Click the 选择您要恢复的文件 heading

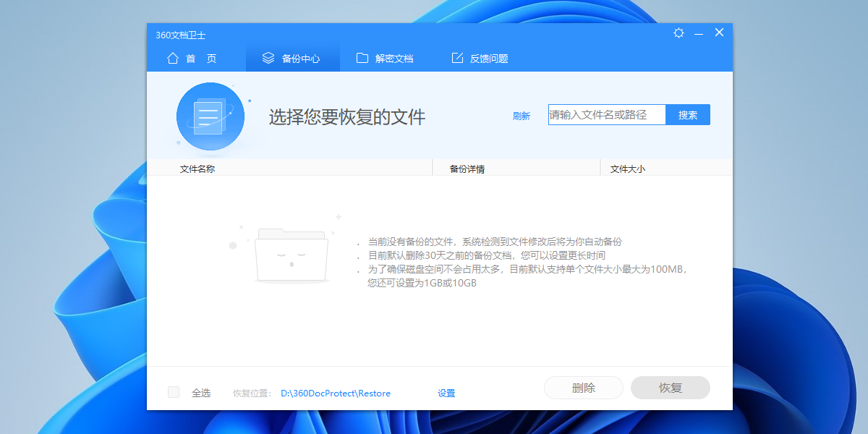(x=347, y=116)
